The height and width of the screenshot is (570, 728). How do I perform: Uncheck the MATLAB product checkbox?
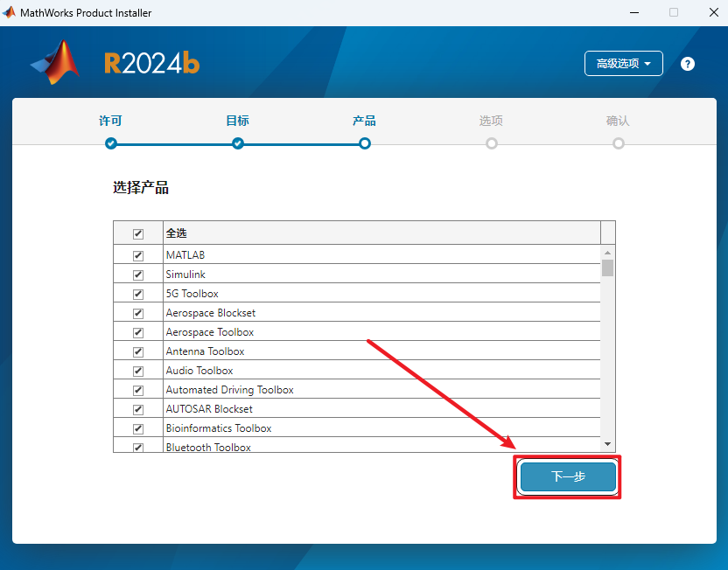click(138, 255)
